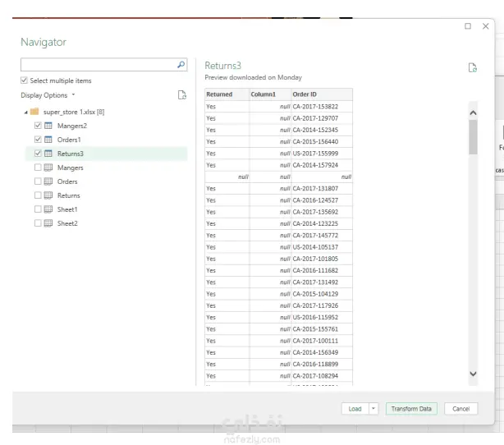Select Mangers sheet in the tree
504x445 pixels.
point(70,167)
